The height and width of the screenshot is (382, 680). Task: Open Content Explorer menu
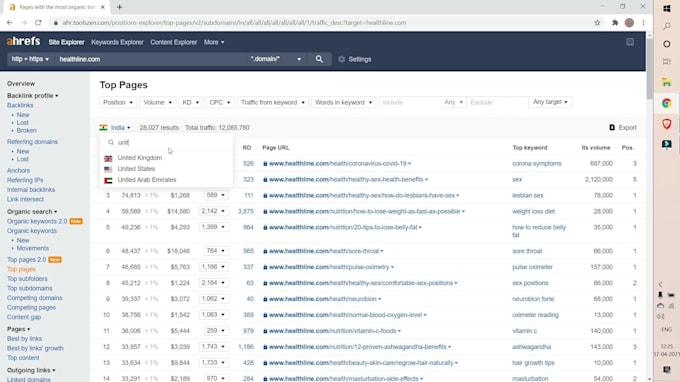tap(173, 42)
